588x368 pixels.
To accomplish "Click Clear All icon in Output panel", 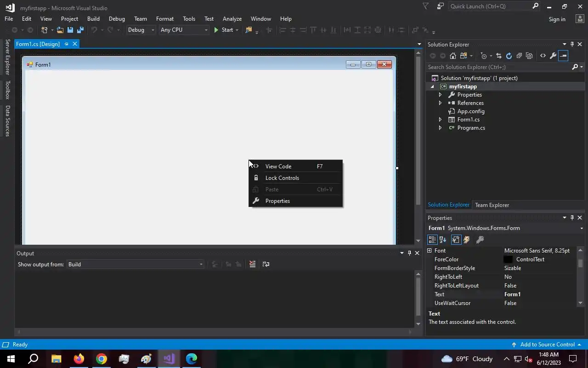I will [x=252, y=264].
